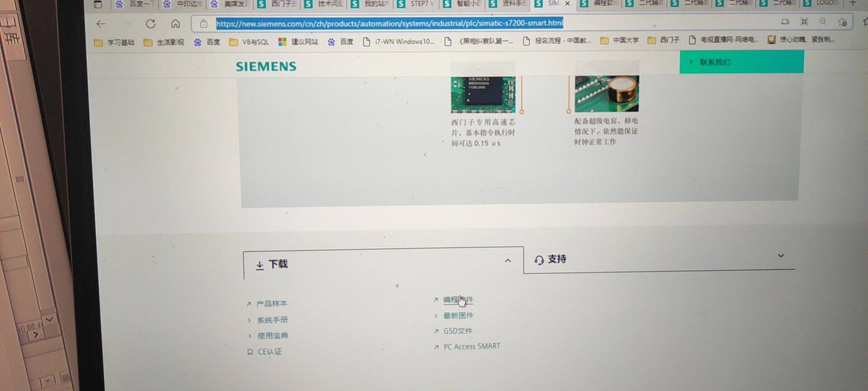This screenshot has height=391, width=868.
Task: Open the i7-WN Windows10 bookmark
Action: [398, 42]
